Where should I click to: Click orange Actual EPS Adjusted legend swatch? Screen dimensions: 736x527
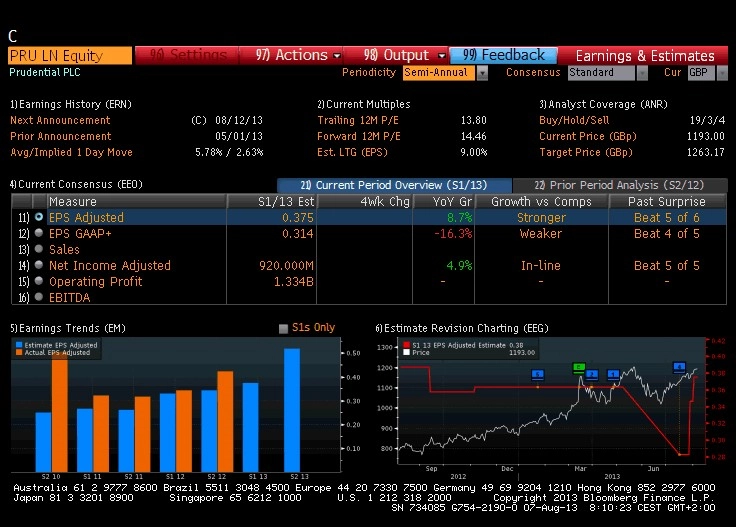19,352
